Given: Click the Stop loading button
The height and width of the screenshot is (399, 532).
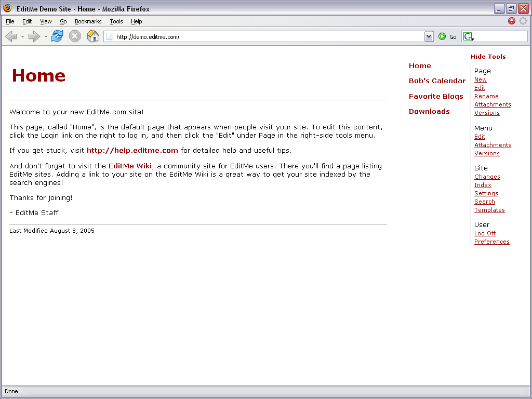Looking at the screenshot, I should pos(75,36).
